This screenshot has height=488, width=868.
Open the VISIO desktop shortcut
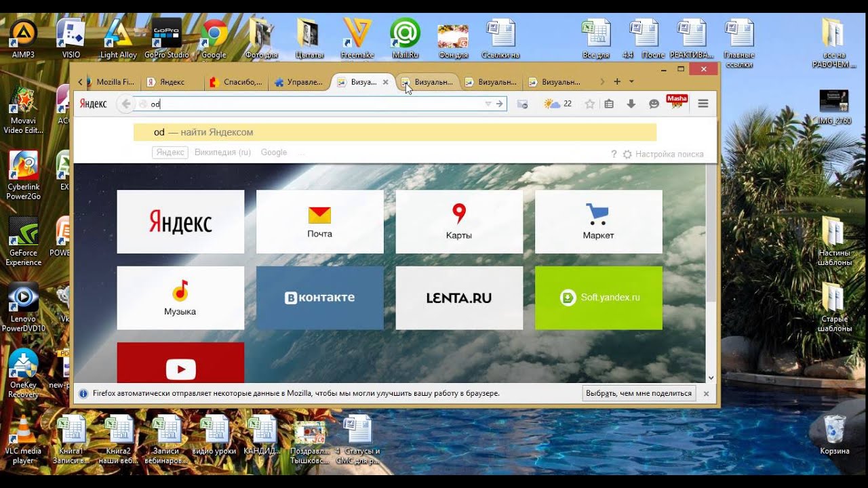point(71,39)
